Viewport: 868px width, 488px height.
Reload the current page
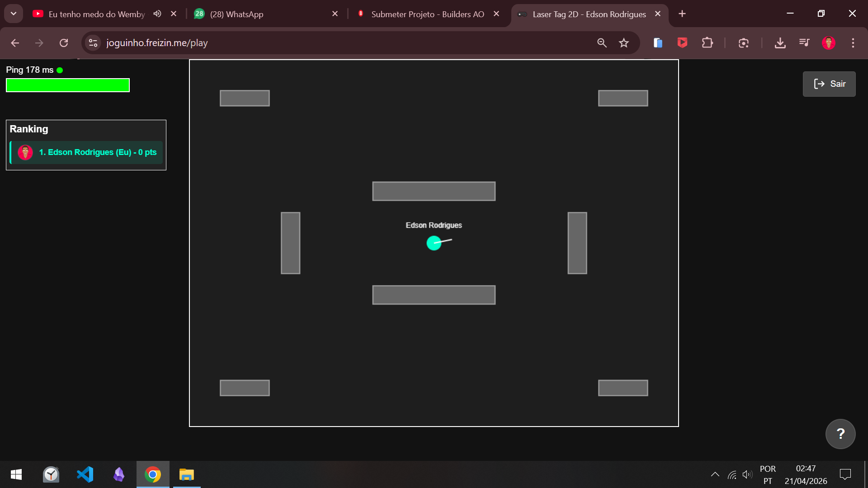64,43
